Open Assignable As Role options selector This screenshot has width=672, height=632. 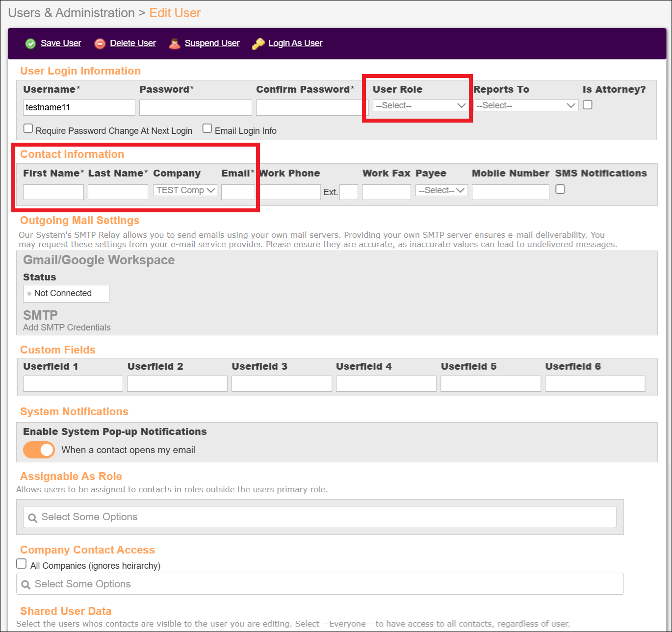pyautogui.click(x=320, y=517)
